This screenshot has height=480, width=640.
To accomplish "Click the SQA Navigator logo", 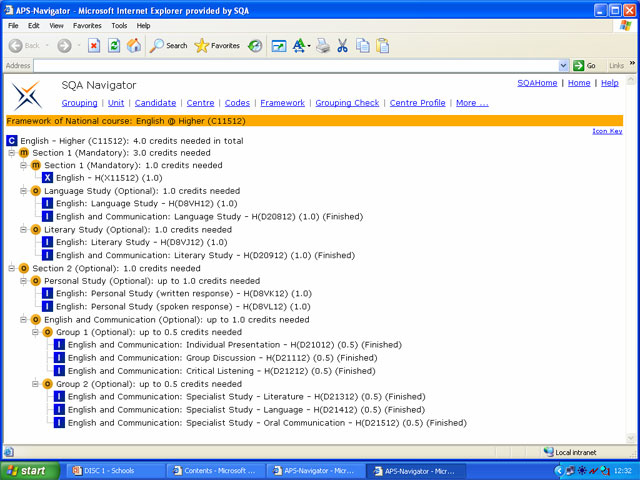I will click(x=26, y=96).
